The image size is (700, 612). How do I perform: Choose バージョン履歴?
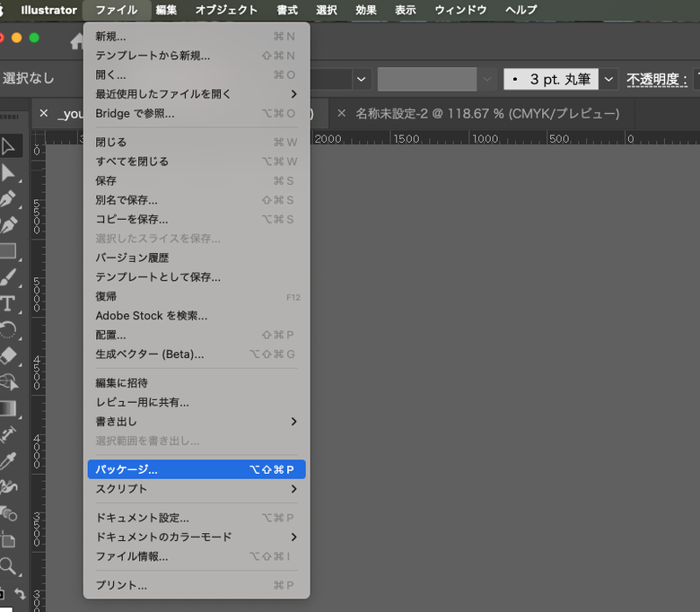pyautogui.click(x=197, y=258)
